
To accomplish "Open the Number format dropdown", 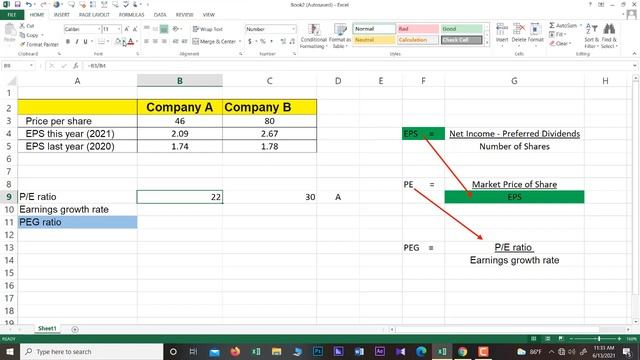I will 293,29.
